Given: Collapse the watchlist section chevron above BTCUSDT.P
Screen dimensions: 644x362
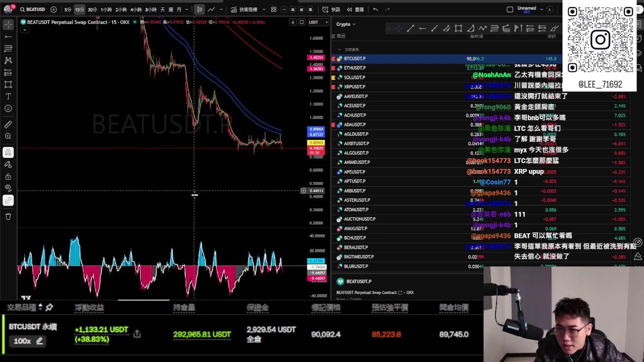Looking at the screenshot, I should (x=339, y=49).
